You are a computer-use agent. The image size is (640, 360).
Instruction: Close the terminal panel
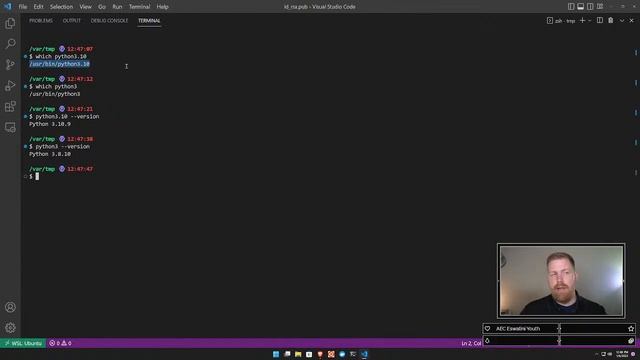click(x=631, y=20)
